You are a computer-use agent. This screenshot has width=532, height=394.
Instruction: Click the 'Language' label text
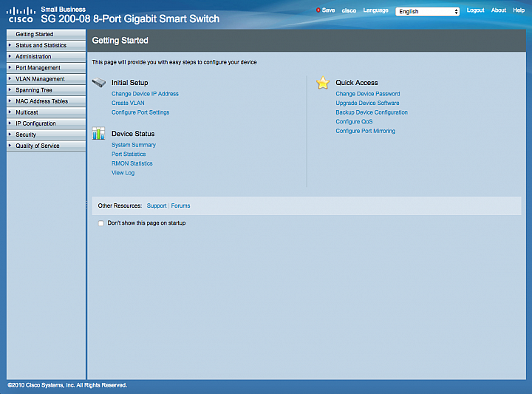click(x=375, y=10)
